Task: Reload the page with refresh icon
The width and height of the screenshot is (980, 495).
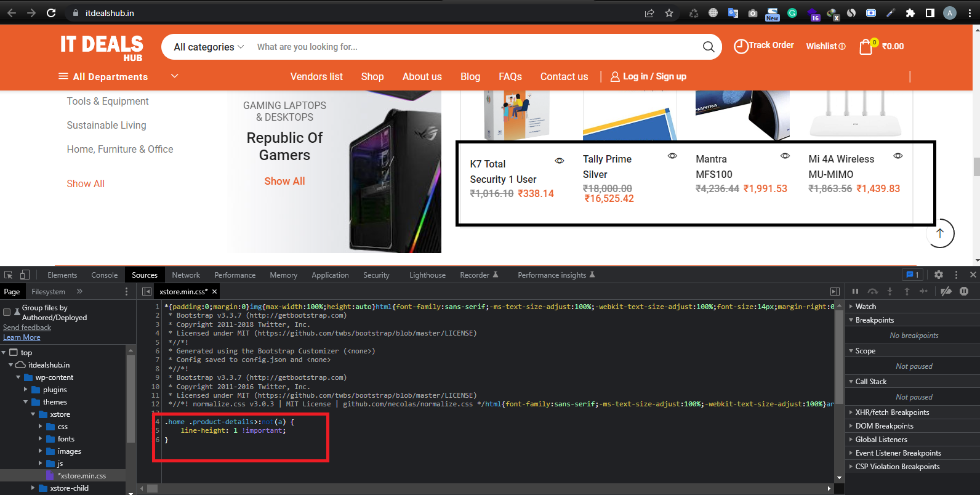Action: (x=51, y=13)
